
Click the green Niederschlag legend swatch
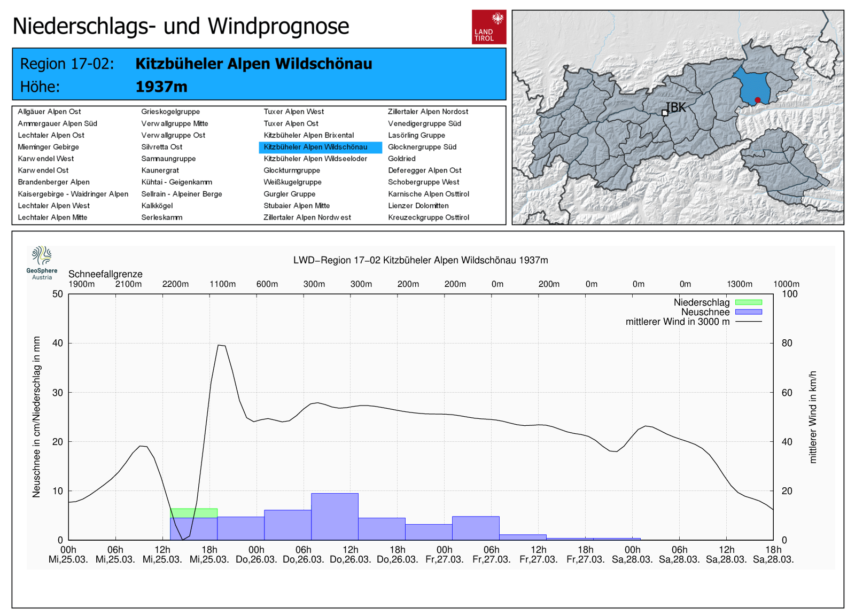pyautogui.click(x=748, y=302)
